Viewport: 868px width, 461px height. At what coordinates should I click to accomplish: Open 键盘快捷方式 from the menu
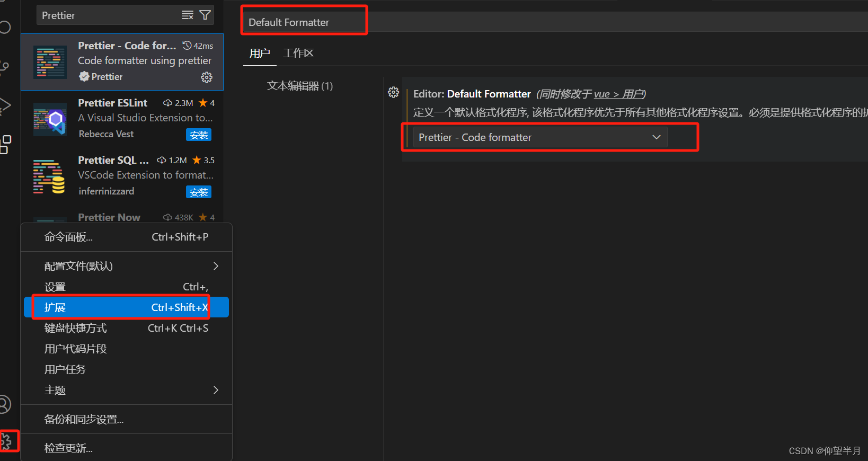126,328
